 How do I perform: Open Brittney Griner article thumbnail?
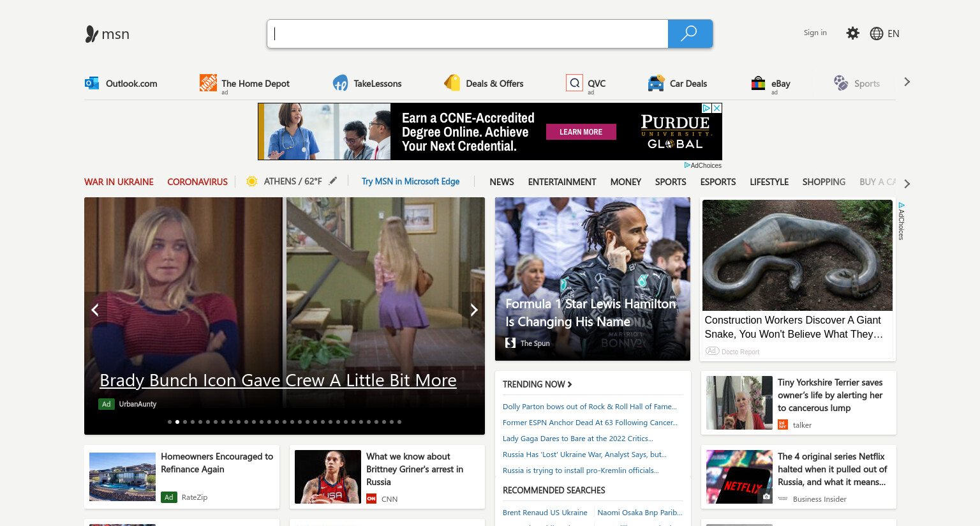pos(328,477)
